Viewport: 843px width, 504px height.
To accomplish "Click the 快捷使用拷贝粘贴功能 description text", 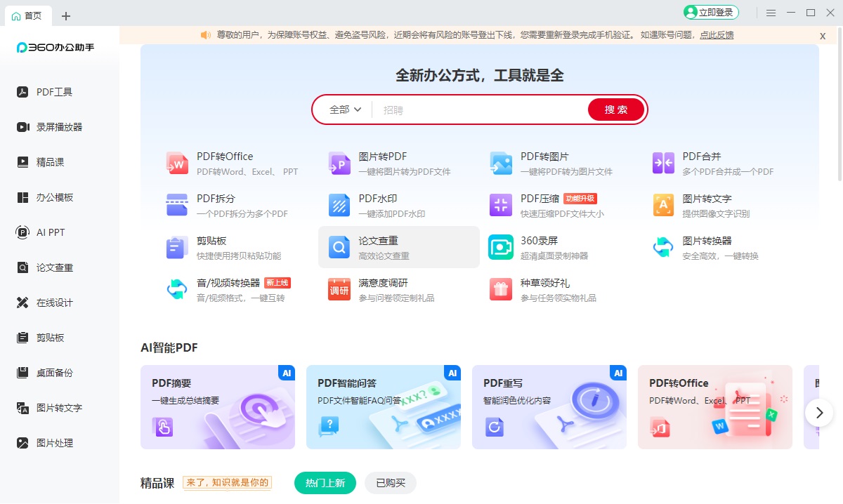I will pyautogui.click(x=239, y=256).
